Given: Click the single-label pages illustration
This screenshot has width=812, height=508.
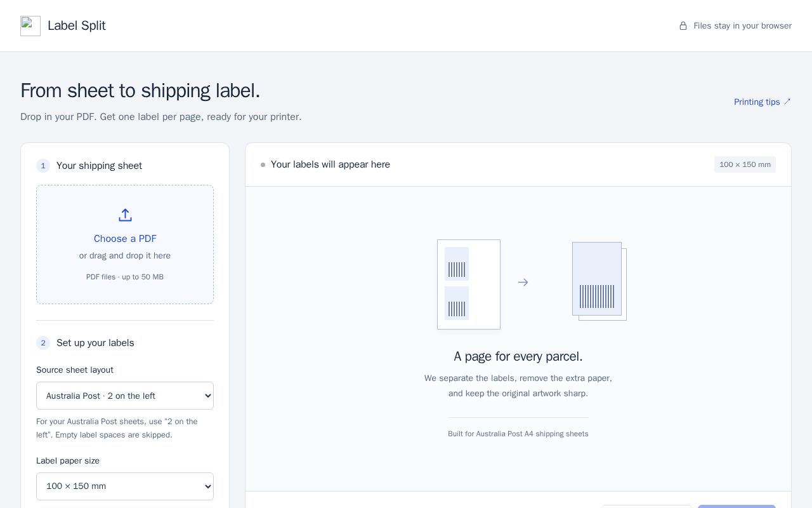Looking at the screenshot, I should [599, 281].
